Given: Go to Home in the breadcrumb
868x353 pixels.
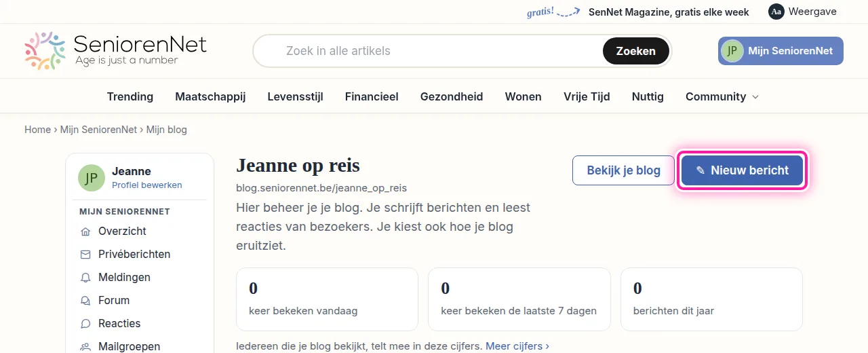Looking at the screenshot, I should 37,129.
